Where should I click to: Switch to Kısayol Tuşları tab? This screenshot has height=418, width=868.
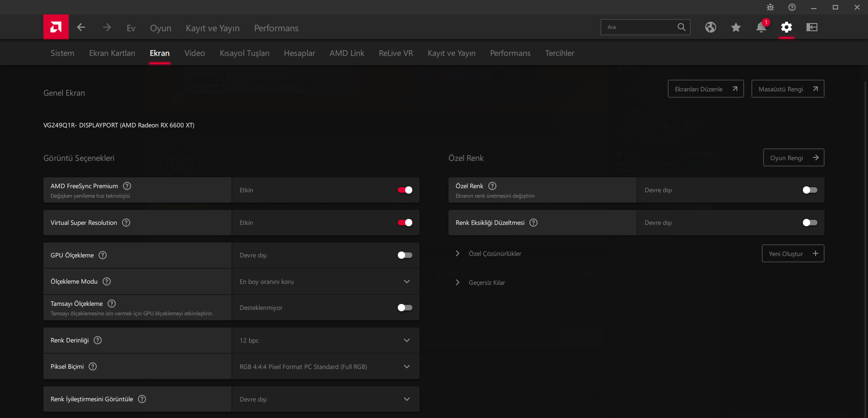pos(245,53)
